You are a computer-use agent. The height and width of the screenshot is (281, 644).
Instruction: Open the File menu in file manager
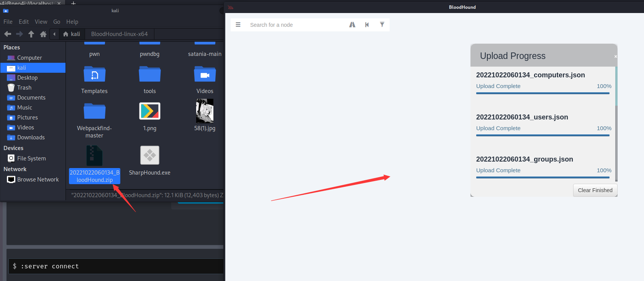[x=8, y=22]
